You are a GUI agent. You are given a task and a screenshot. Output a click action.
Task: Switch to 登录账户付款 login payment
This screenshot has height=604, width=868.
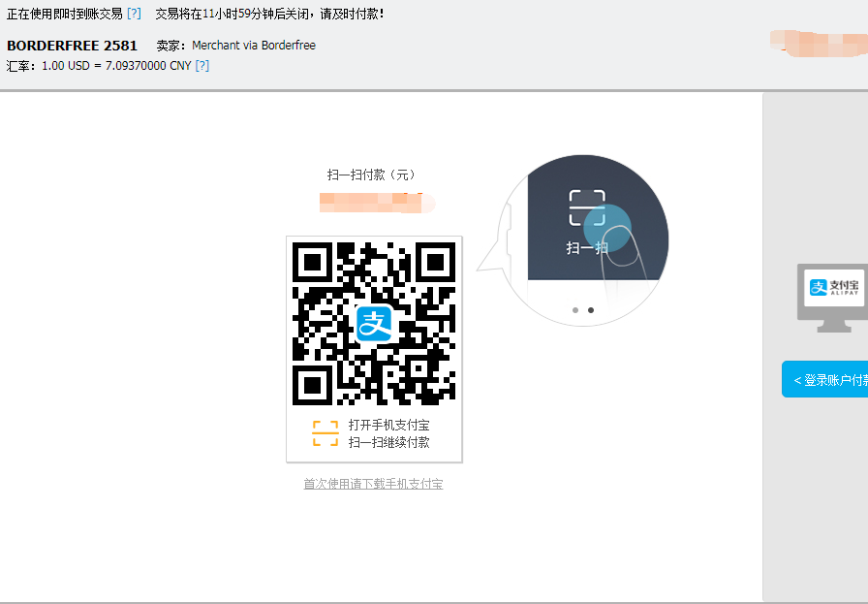(x=824, y=380)
